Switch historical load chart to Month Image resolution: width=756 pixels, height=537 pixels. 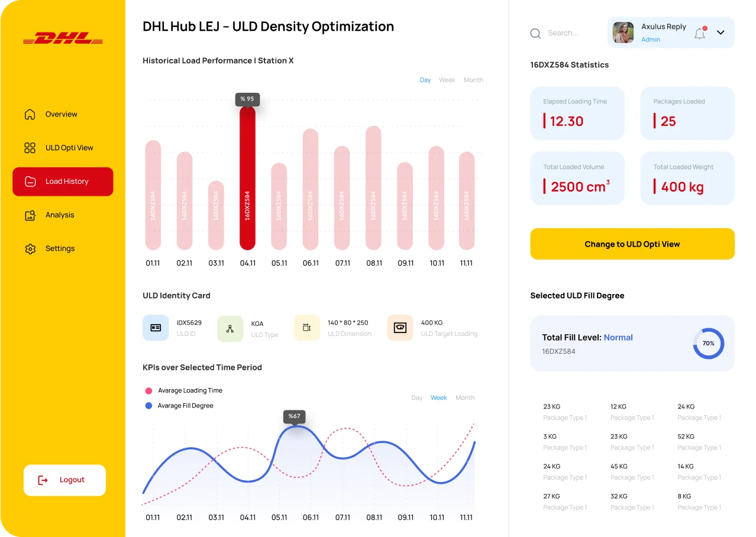click(x=473, y=80)
